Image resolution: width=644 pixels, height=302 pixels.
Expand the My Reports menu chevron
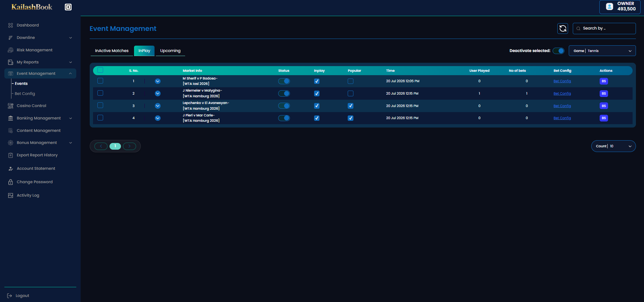coord(71,62)
